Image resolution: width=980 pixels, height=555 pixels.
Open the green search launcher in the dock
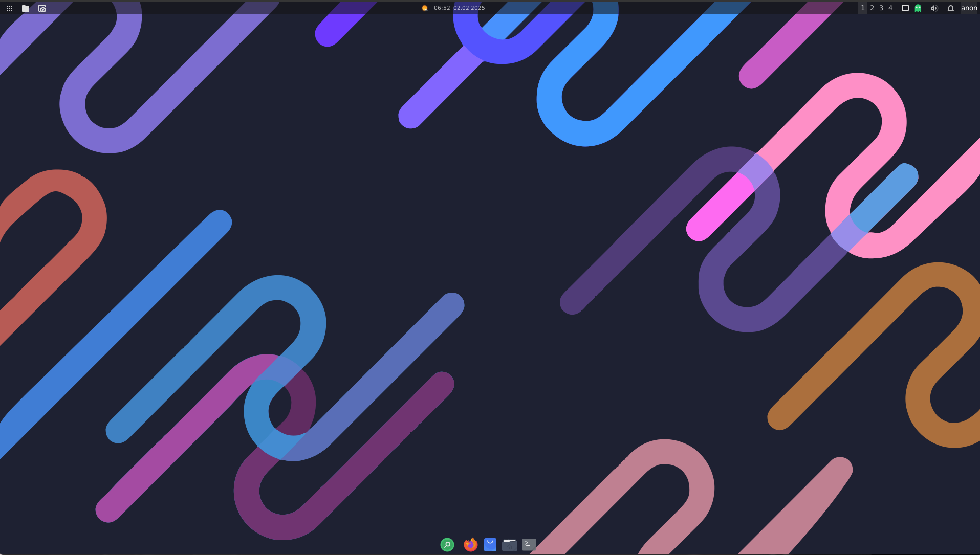click(x=447, y=545)
